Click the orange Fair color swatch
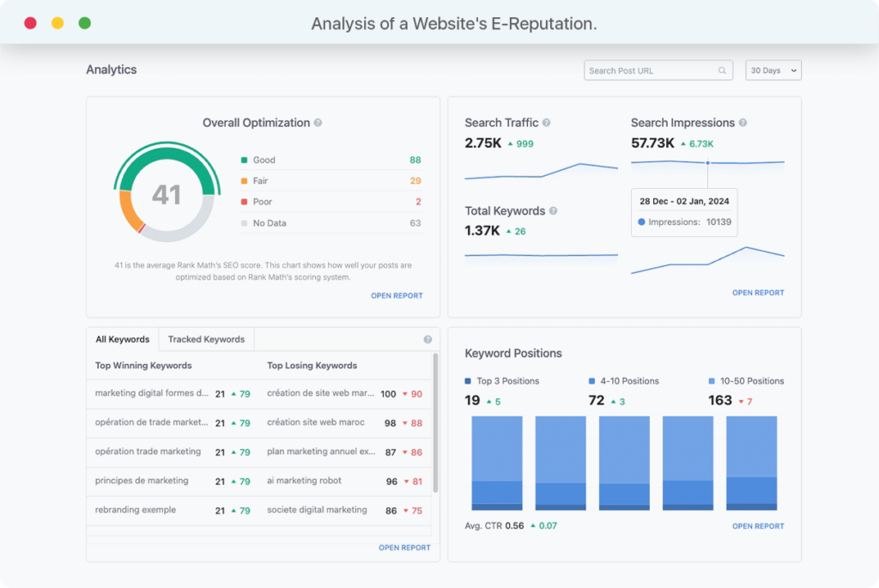Screen dimensions: 879x588 coord(244,180)
